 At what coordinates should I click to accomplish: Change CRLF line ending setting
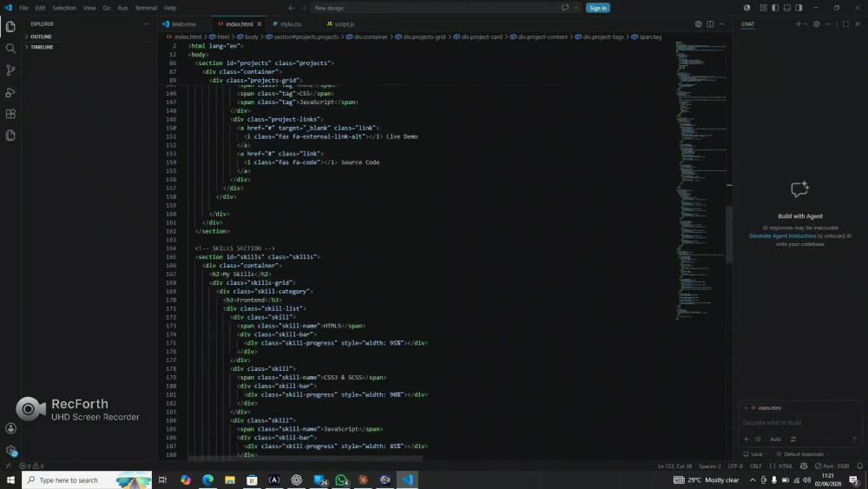pyautogui.click(x=756, y=466)
